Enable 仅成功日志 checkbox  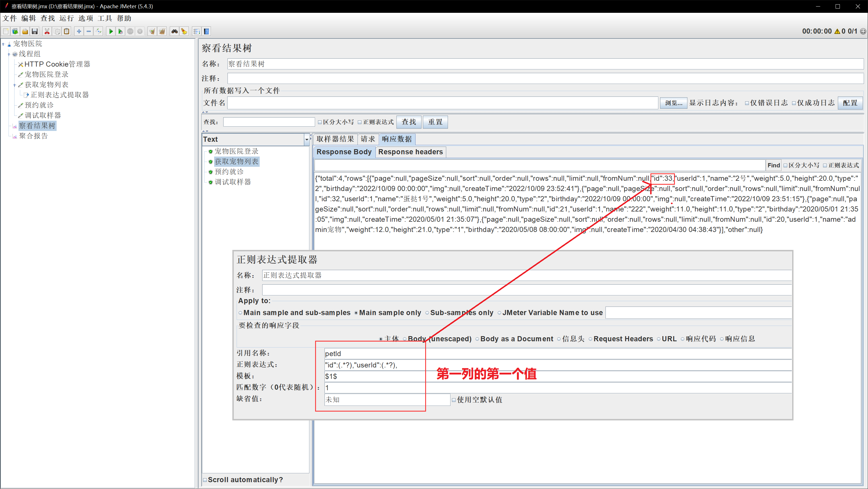(x=794, y=103)
